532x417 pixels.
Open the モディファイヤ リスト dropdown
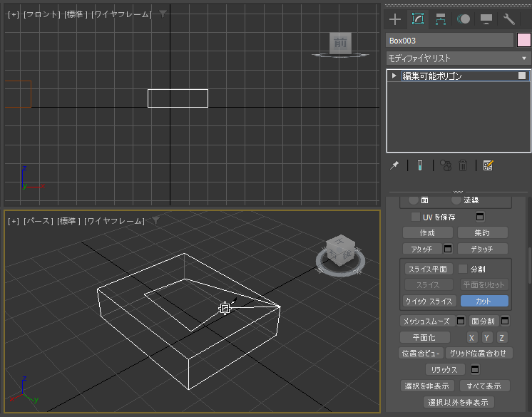coord(459,58)
